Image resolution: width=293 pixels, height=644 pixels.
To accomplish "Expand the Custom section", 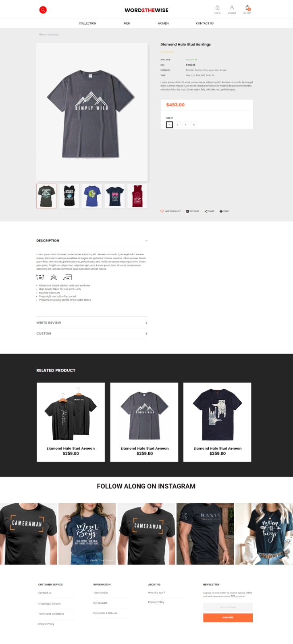I will tap(146, 334).
